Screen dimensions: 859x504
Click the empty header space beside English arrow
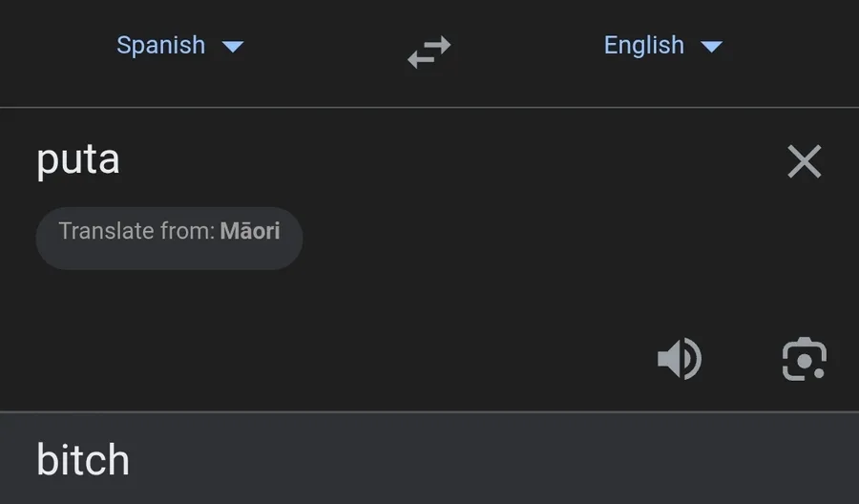tap(791, 47)
